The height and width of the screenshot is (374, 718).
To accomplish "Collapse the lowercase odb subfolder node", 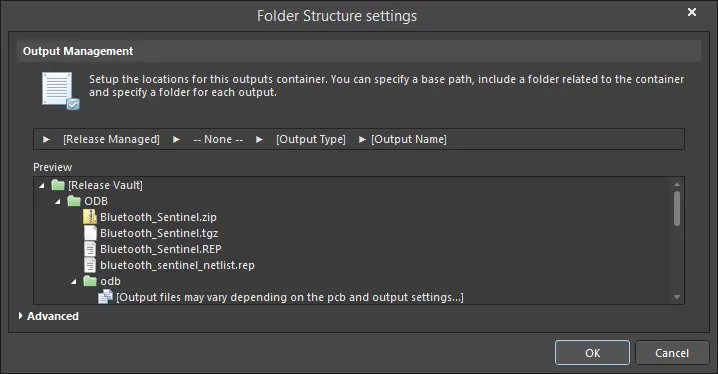I will click(74, 282).
